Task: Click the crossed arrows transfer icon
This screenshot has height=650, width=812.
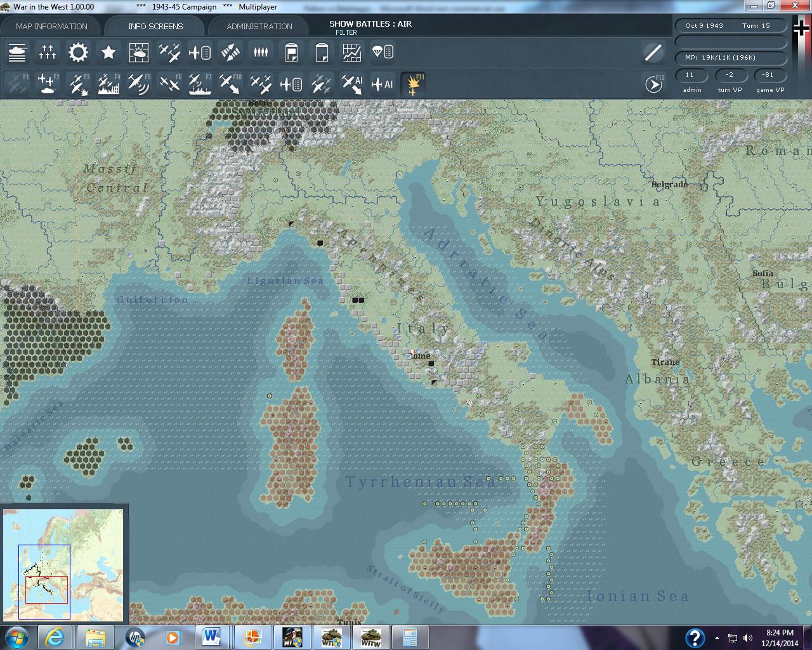Action: click(230, 52)
